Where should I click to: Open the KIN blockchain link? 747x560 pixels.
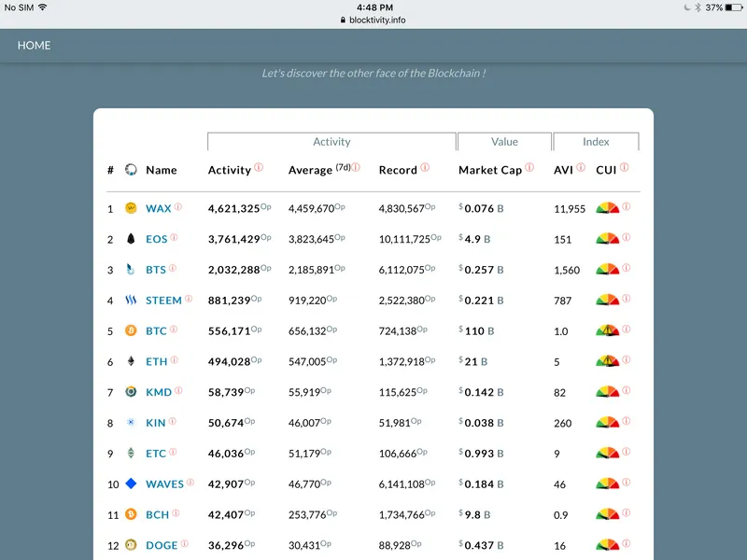point(156,423)
